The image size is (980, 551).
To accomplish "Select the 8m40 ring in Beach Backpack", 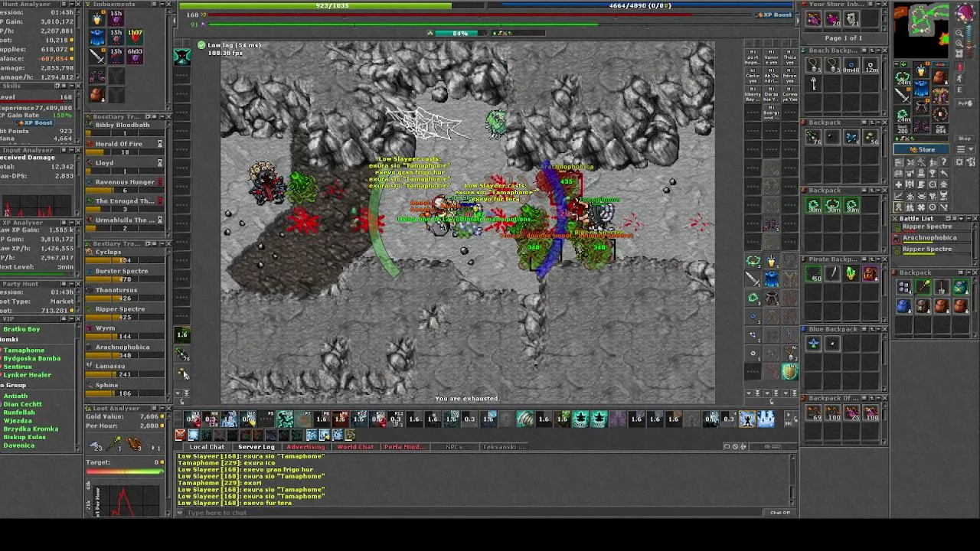I will pyautogui.click(x=851, y=66).
